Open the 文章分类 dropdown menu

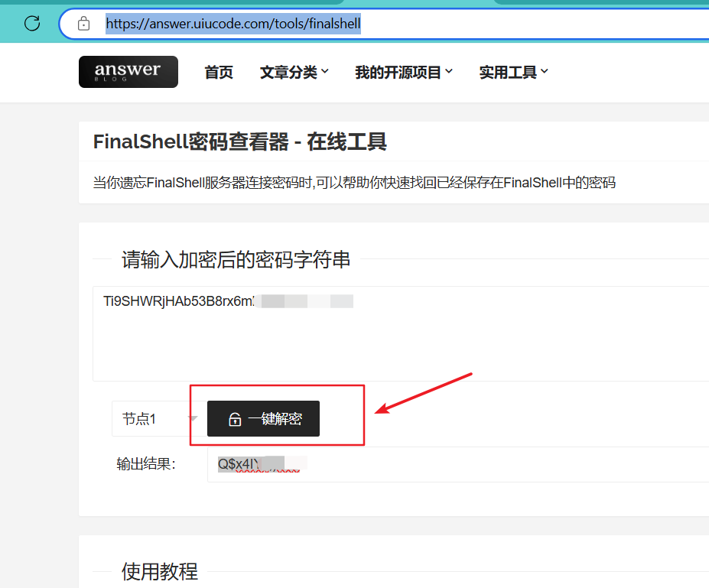pos(294,71)
